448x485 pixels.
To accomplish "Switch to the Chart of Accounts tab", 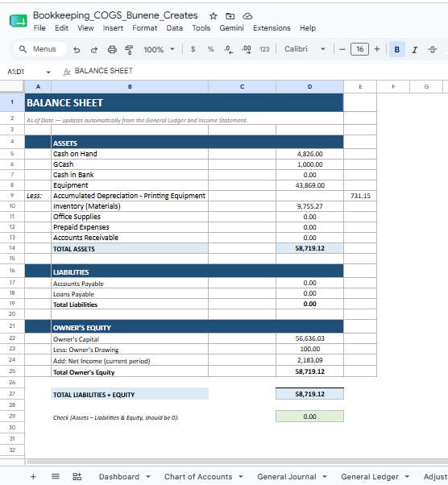I will pos(198,477).
